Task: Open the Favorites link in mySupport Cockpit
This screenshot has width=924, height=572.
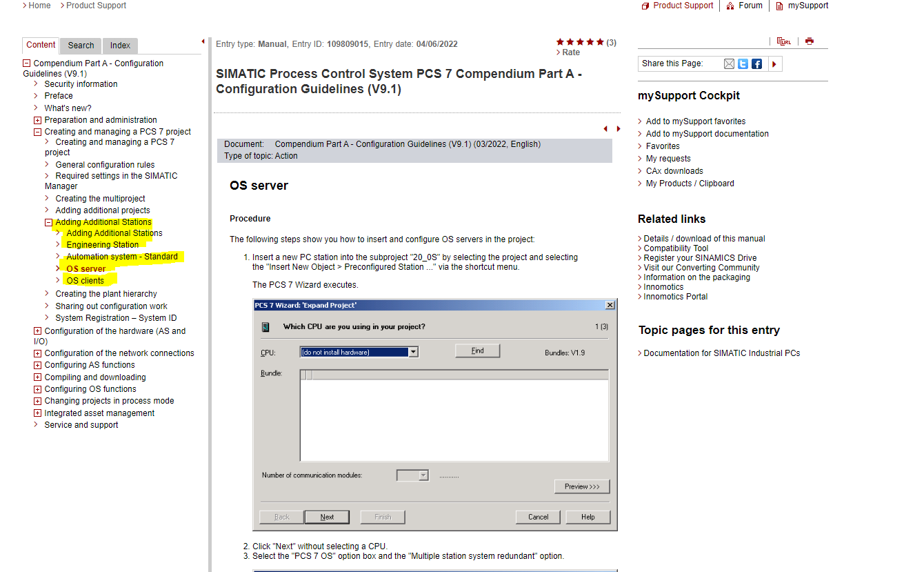Action: coord(663,146)
